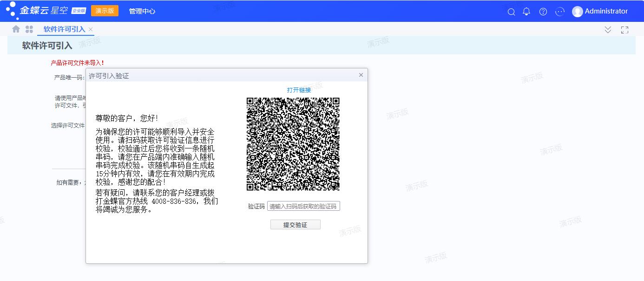This screenshot has width=644, height=281.
Task: Click the 演示版 orange badge
Action: [x=105, y=11]
